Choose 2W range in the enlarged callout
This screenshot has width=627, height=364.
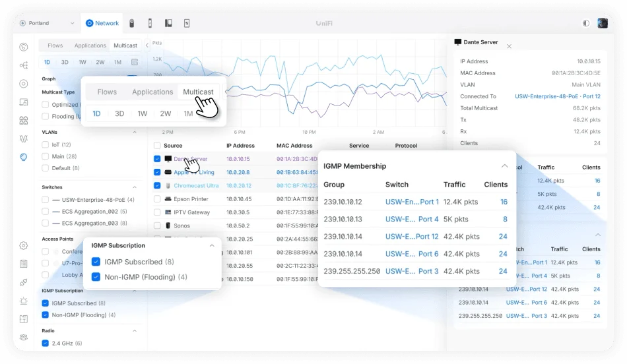coord(166,113)
